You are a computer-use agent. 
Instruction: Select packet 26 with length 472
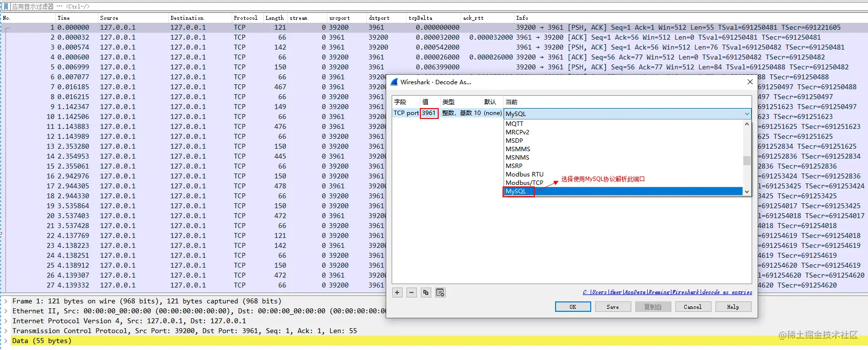193,275
